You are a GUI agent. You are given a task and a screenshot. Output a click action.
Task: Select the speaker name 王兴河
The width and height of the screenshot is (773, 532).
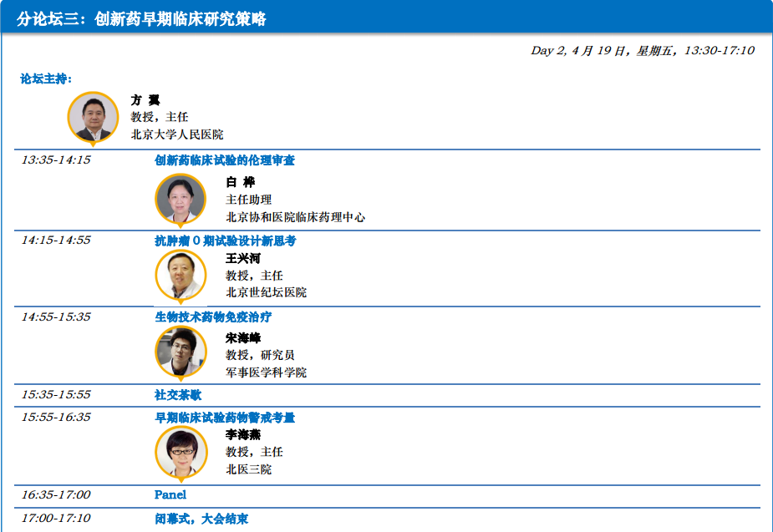point(243,258)
